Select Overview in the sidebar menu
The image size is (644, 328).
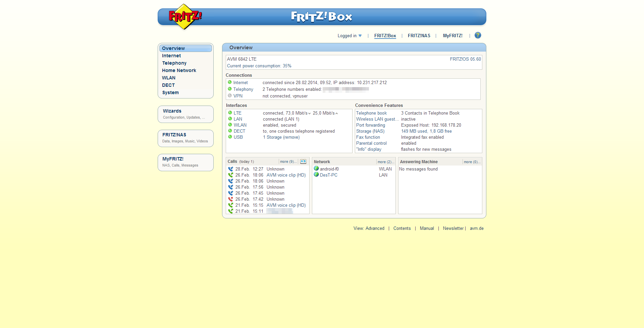185,48
